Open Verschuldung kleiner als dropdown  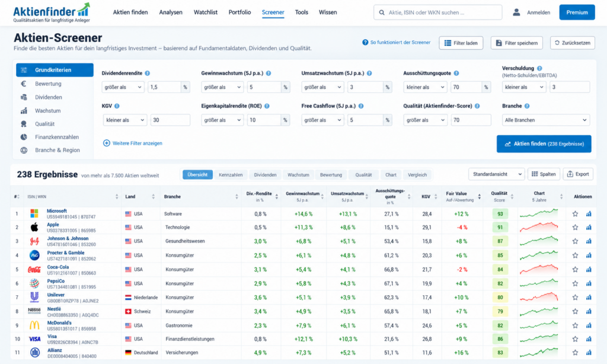point(524,87)
